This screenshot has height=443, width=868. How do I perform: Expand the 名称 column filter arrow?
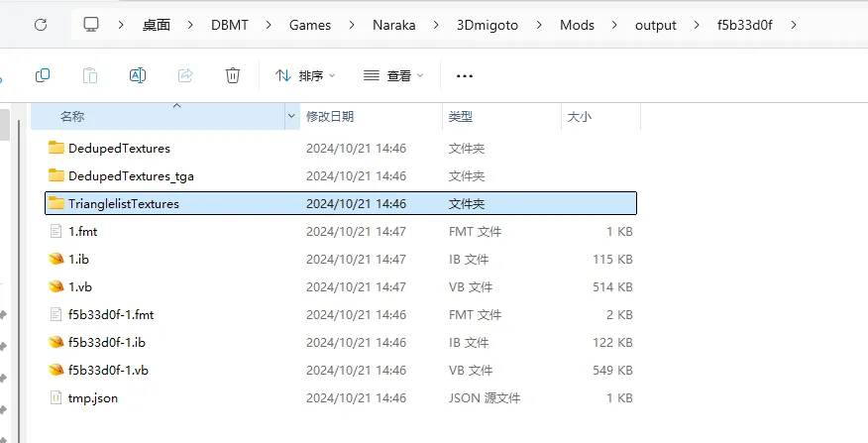click(291, 117)
